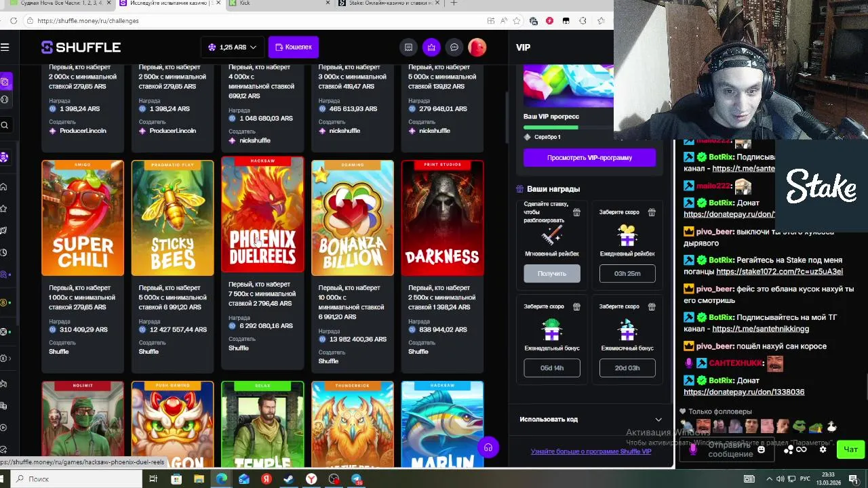This screenshot has height=488, width=868.
Task: Click the 'Серебро 1' VIP level label
Action: pyautogui.click(x=547, y=137)
